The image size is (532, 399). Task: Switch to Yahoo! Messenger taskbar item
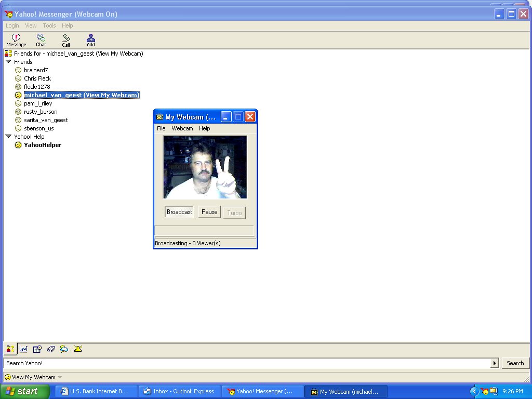click(262, 391)
